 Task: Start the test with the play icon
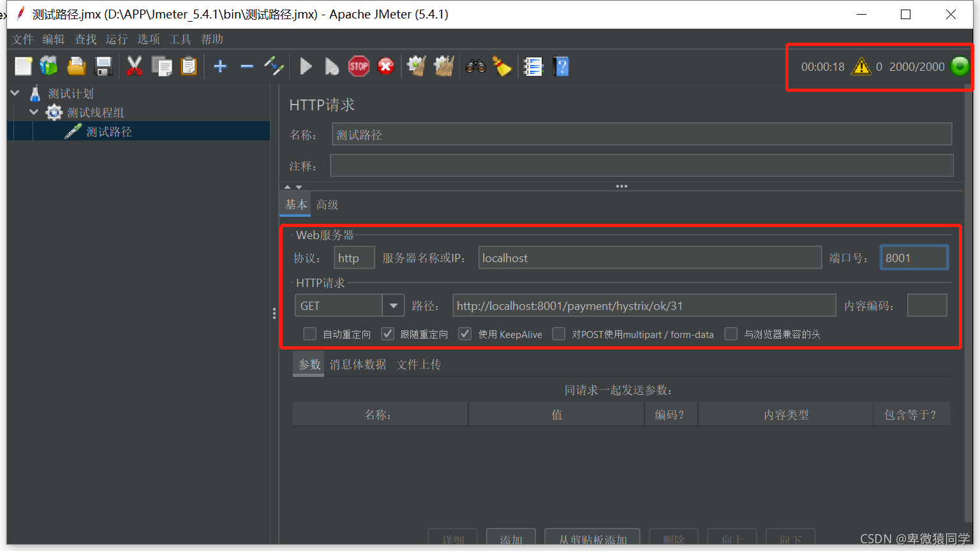click(306, 66)
